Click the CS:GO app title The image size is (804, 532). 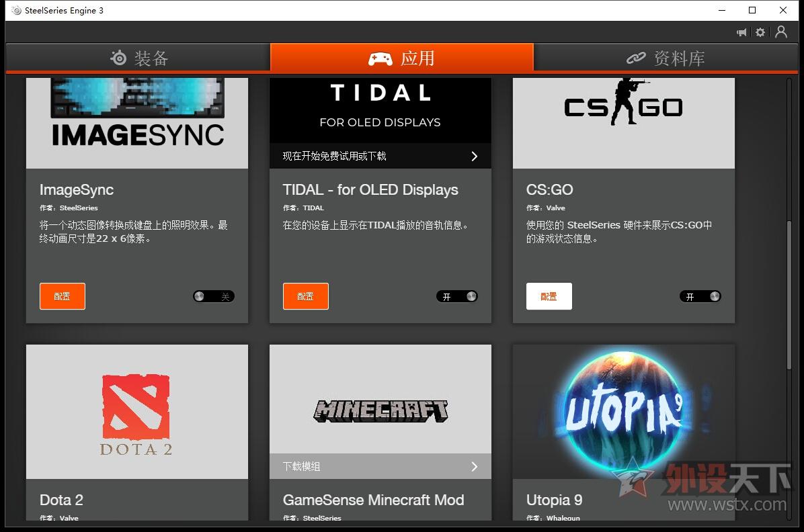pyautogui.click(x=550, y=189)
